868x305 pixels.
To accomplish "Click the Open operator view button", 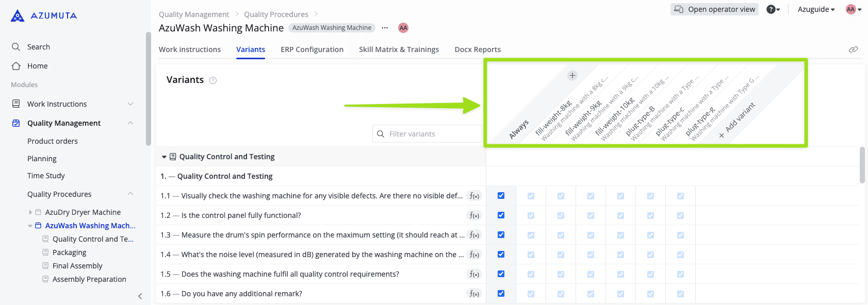I will point(714,9).
